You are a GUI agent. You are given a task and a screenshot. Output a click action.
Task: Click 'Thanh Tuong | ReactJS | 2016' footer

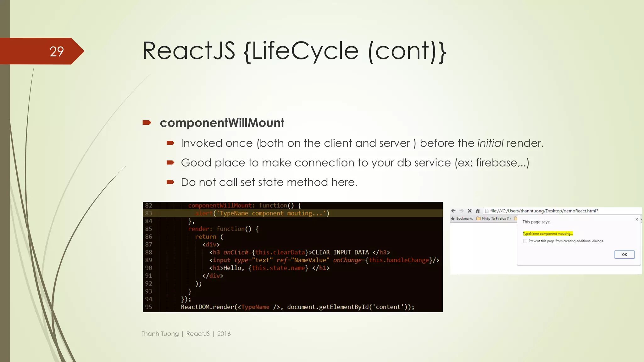click(186, 334)
